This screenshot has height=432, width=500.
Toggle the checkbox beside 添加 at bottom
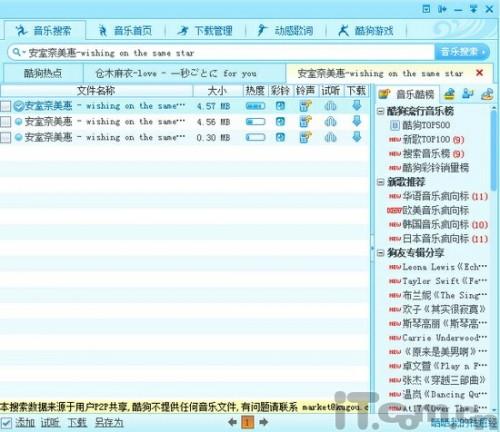tap(6, 423)
